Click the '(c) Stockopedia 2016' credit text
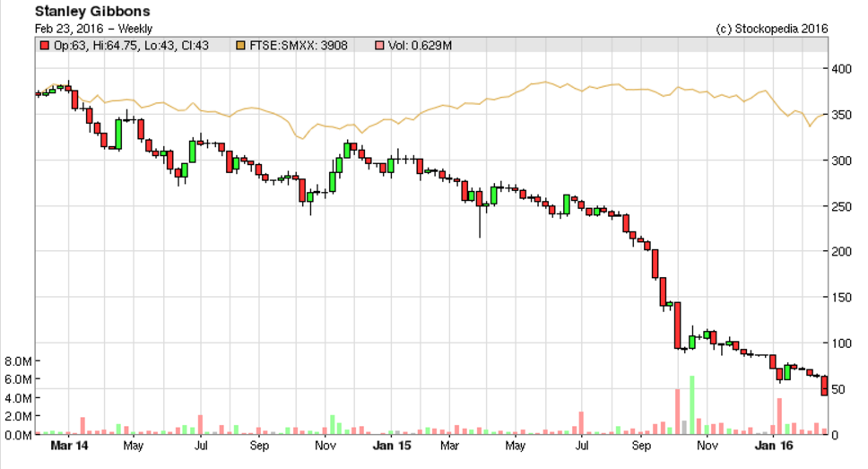Viewport: 868px width, 469px height. pos(772,29)
